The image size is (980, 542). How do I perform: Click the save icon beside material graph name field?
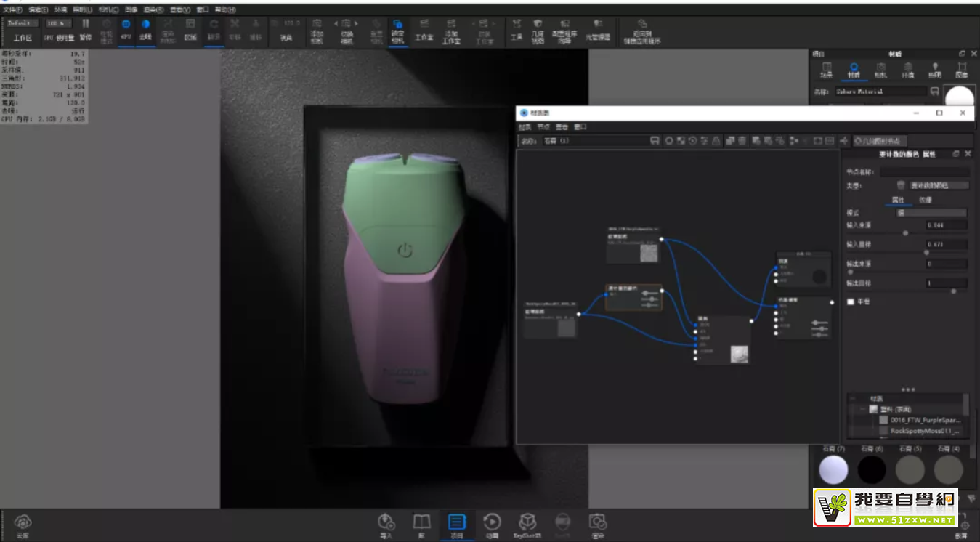(x=655, y=141)
